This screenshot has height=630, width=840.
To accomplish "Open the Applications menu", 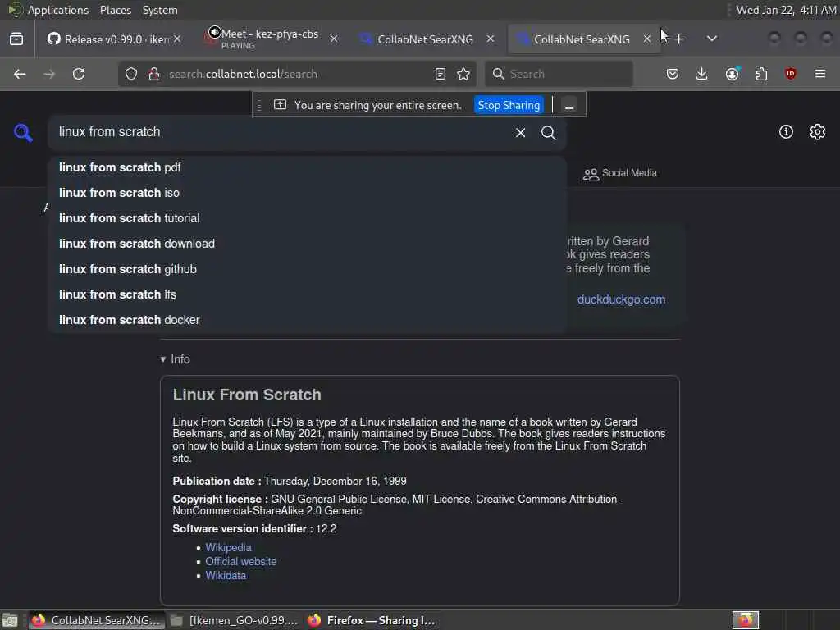I will (58, 10).
